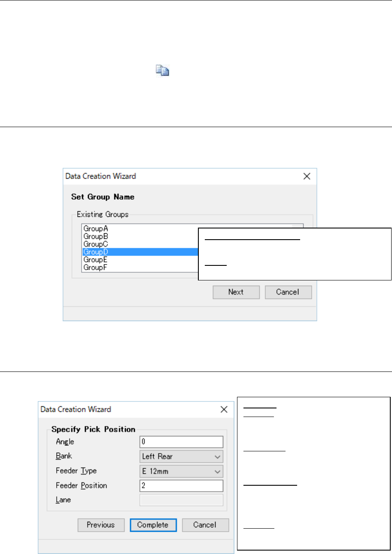This screenshot has width=392, height=554.
Task: Click Cancel in Specify Pick Position dialog
Action: pos(205,525)
